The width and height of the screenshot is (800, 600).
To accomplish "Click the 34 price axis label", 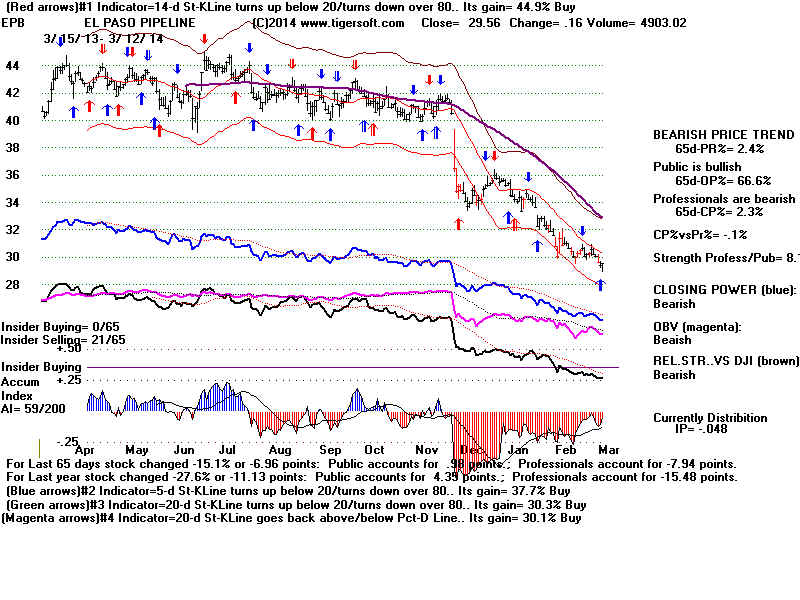I will [x=12, y=203].
